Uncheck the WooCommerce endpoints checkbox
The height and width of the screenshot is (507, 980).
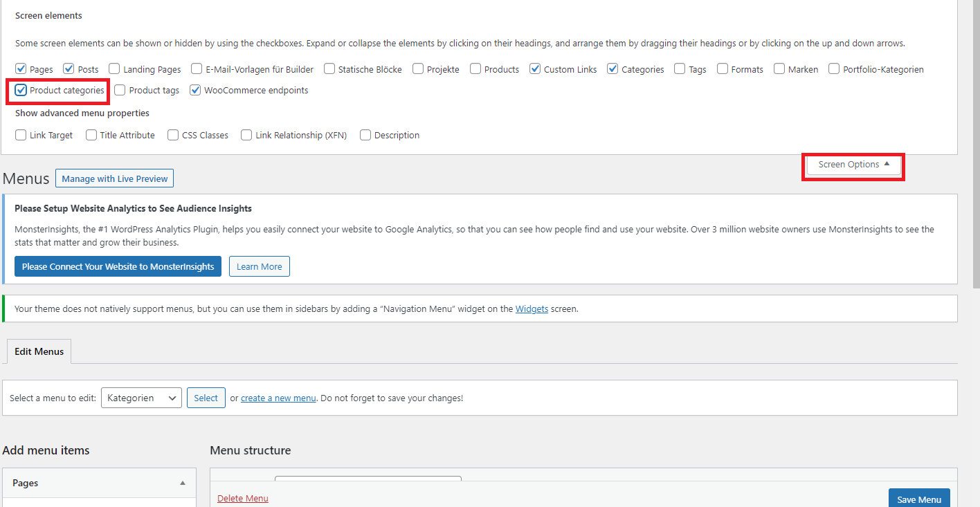195,91
